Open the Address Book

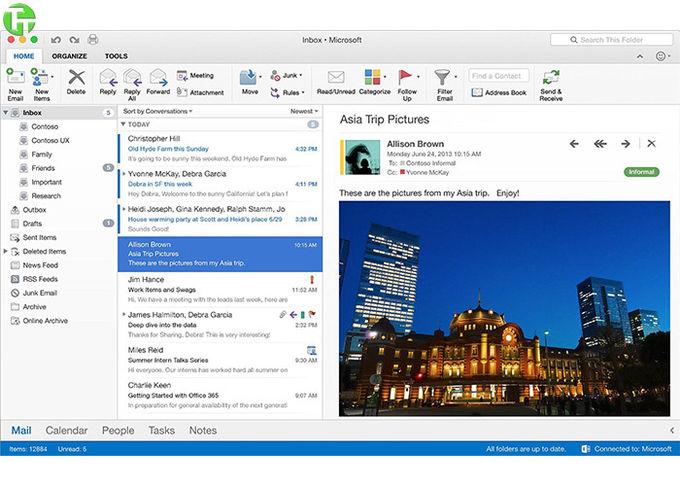(499, 92)
